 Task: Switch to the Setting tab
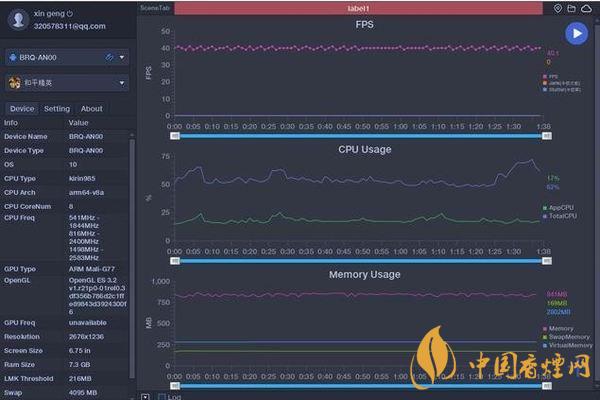(x=57, y=109)
